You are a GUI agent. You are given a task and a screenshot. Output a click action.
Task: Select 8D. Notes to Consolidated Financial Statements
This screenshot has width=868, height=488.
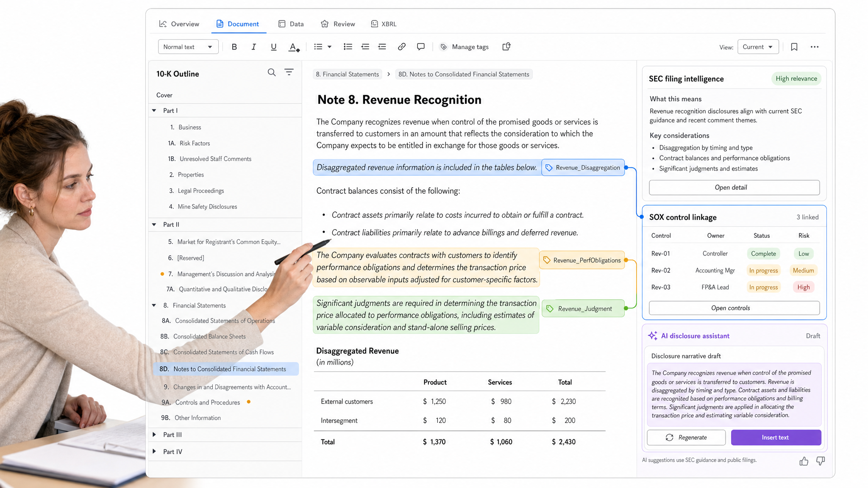226,369
